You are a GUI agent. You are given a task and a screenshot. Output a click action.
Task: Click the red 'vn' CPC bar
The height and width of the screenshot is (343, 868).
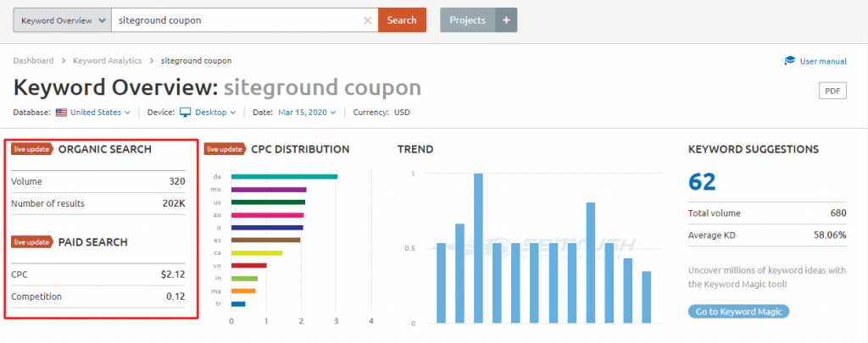pyautogui.click(x=248, y=266)
